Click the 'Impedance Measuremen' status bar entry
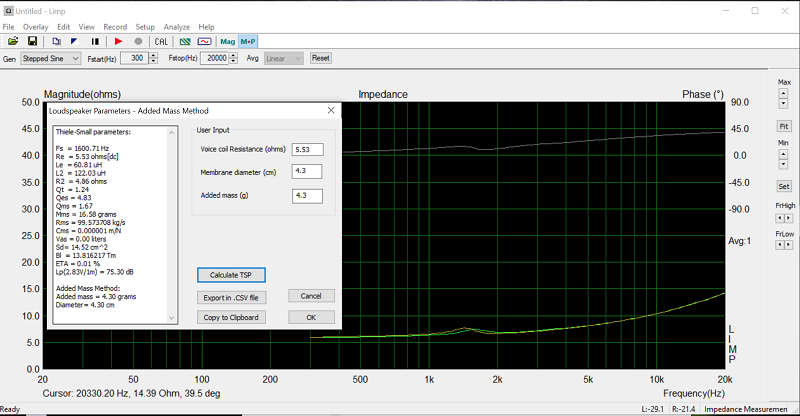The image size is (800, 416). point(745,409)
